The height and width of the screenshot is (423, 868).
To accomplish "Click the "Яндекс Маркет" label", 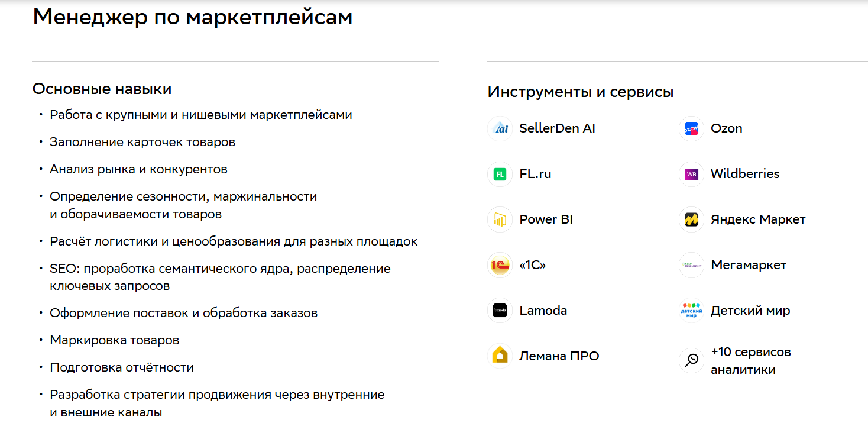I will pyautogui.click(x=758, y=219).
